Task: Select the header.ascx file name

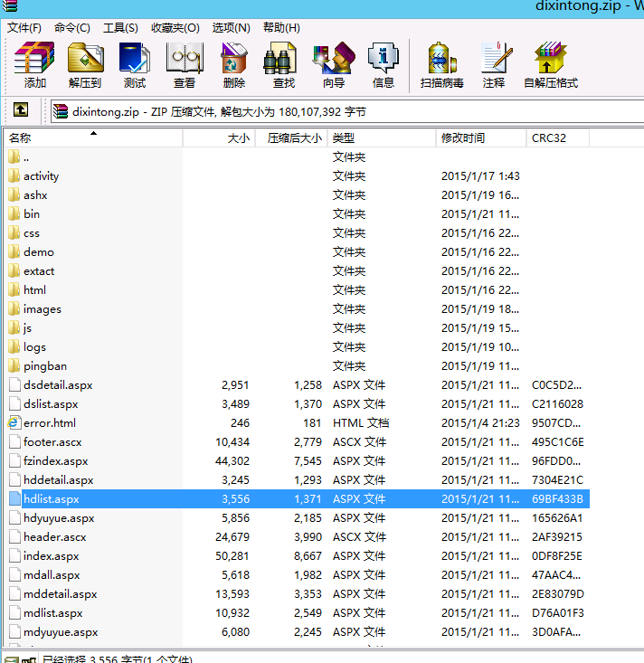Action: [55, 537]
